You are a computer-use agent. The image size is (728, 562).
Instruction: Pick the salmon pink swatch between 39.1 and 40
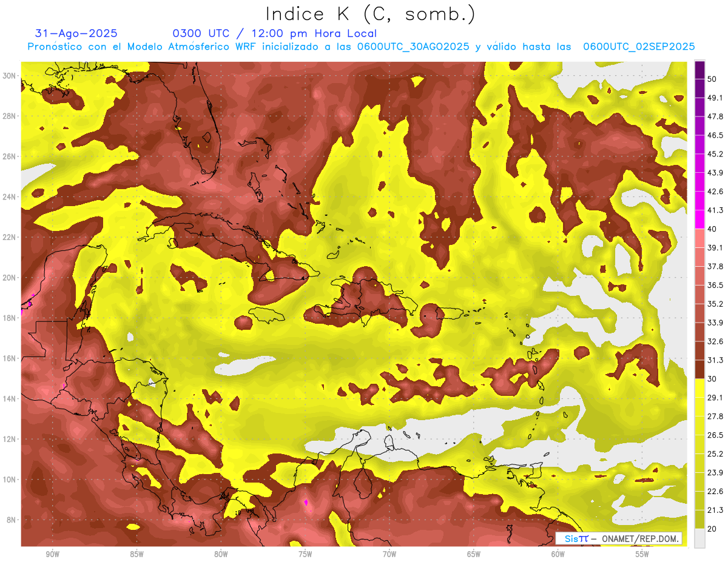699,238
